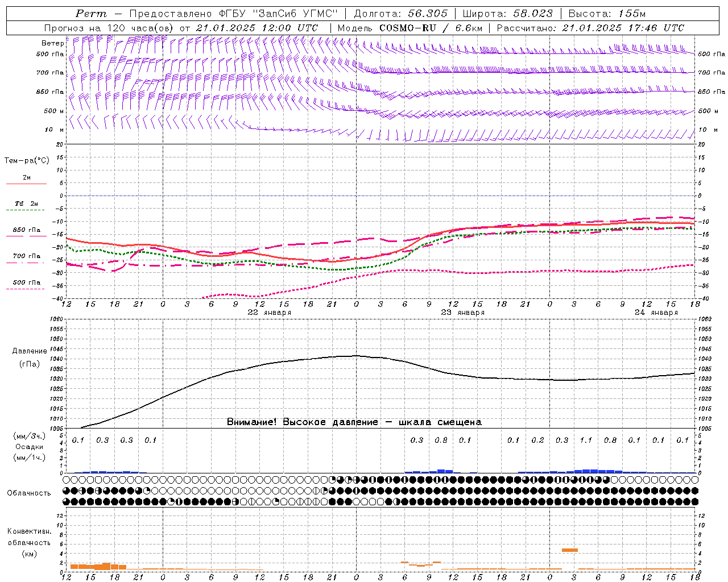Click the orange convective bar at 5 km
728x582 pixels.
point(570,550)
